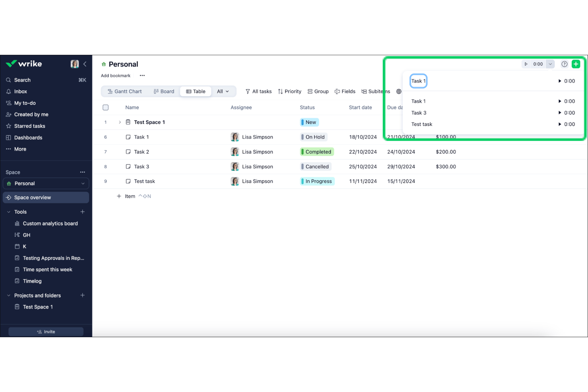Change the New status of Test Space 1
Image resolution: width=588 pixels, height=392 pixels.
(309, 122)
